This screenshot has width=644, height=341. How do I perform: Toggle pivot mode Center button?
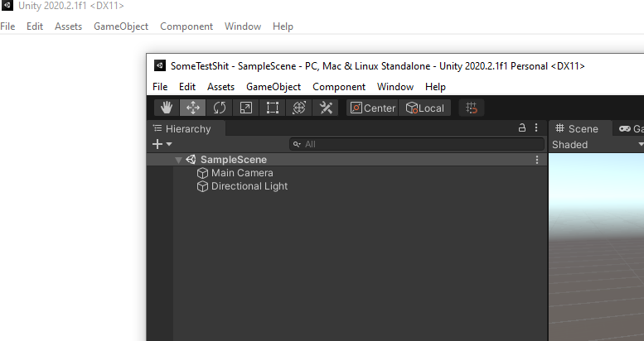(x=372, y=108)
